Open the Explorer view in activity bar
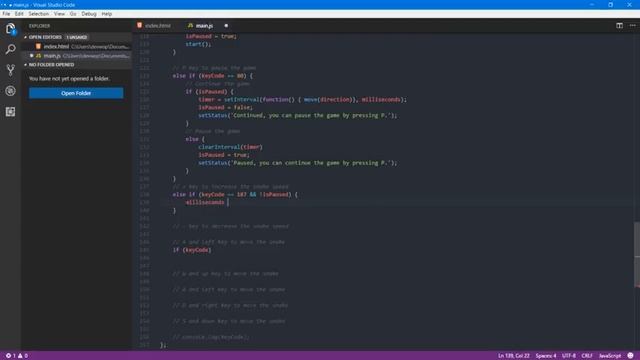The width and height of the screenshot is (640, 360). [x=11, y=29]
